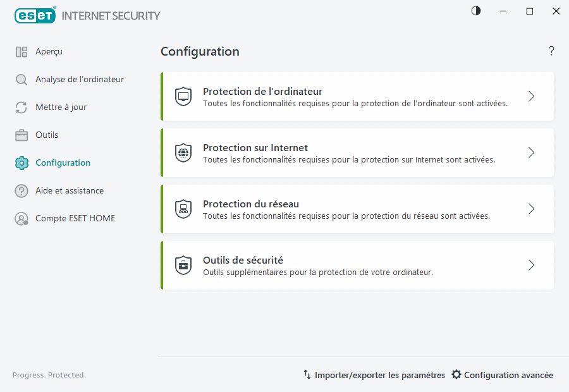Open Outils using the briefcase icon
The image size is (569, 392).
click(x=20, y=135)
